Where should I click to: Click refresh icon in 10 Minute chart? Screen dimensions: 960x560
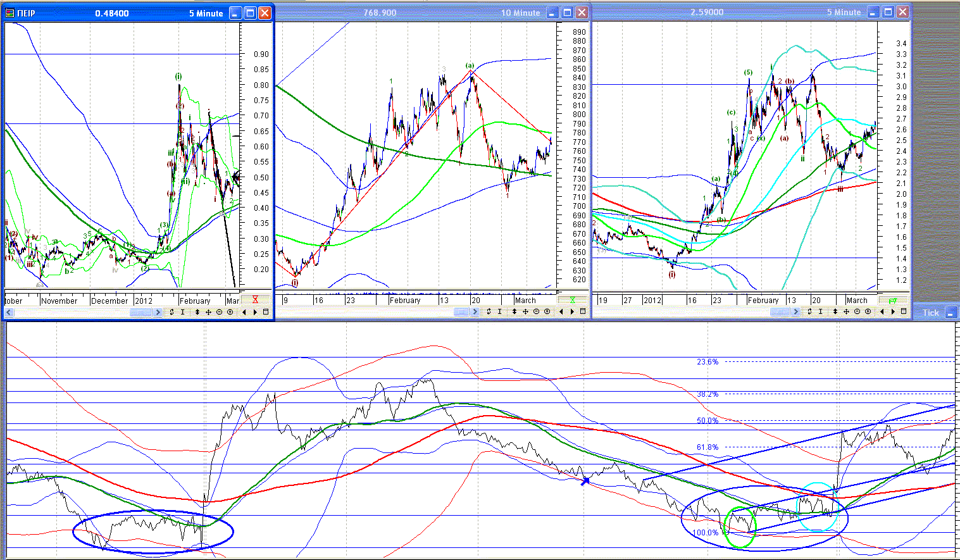489,311
